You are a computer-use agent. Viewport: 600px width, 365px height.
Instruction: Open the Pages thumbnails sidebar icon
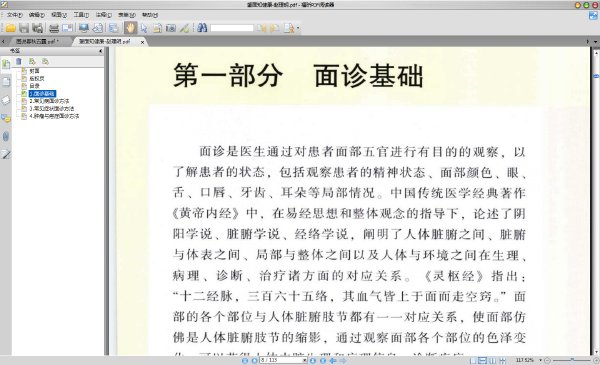coord(6,82)
